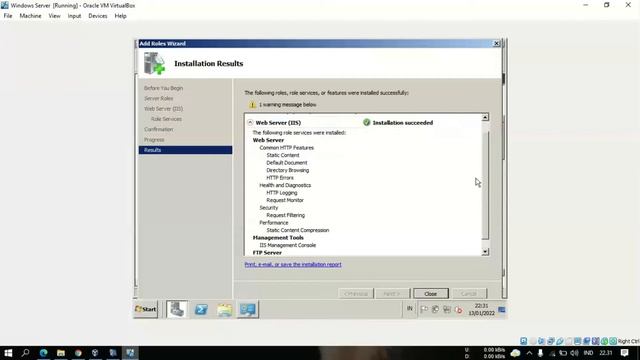Open the guest taskbar monitor-icon window button
640x360 pixels.
(247, 309)
